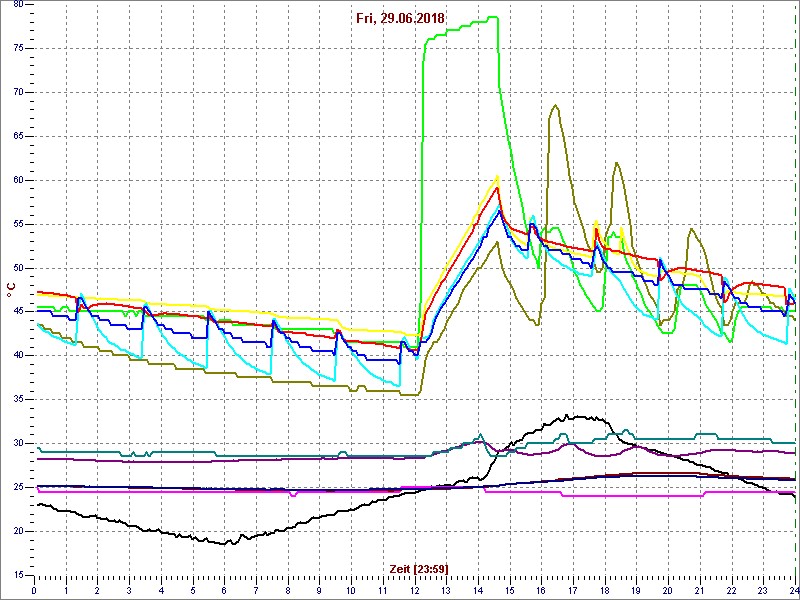This screenshot has width=800, height=600.
Task: Select hour 18 on the time axis
Action: (605, 590)
